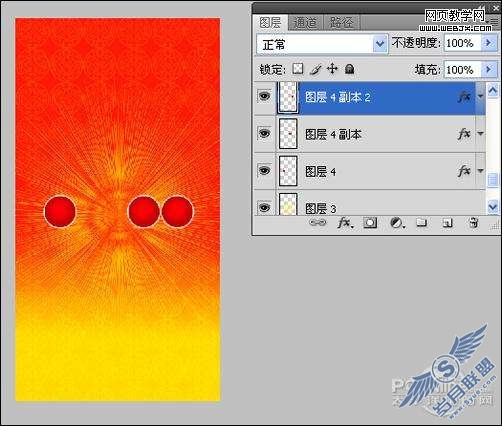
Task: Hide layer 图层 4 副本 2
Action: [x=264, y=97]
